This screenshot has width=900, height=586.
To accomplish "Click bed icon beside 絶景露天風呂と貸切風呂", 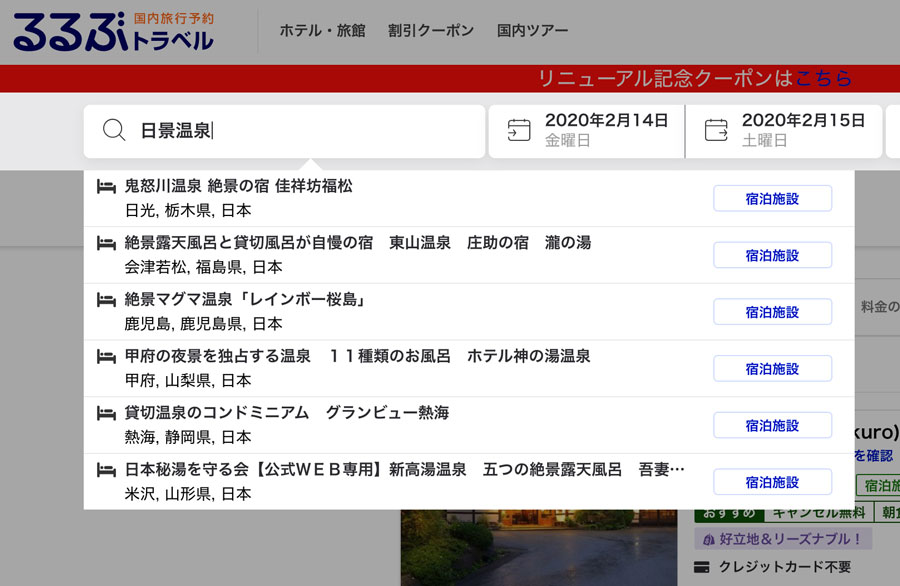I will 106,243.
